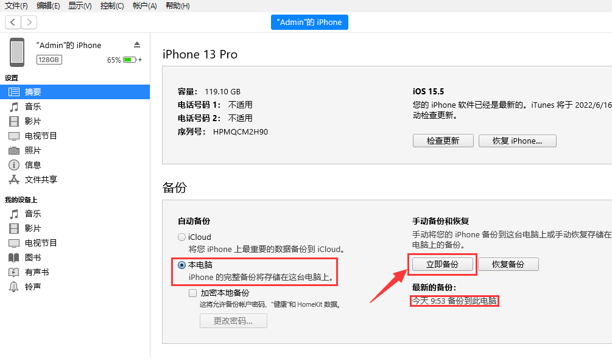Open the 编辑(E) menu
The image size is (612, 364).
tap(48, 5)
